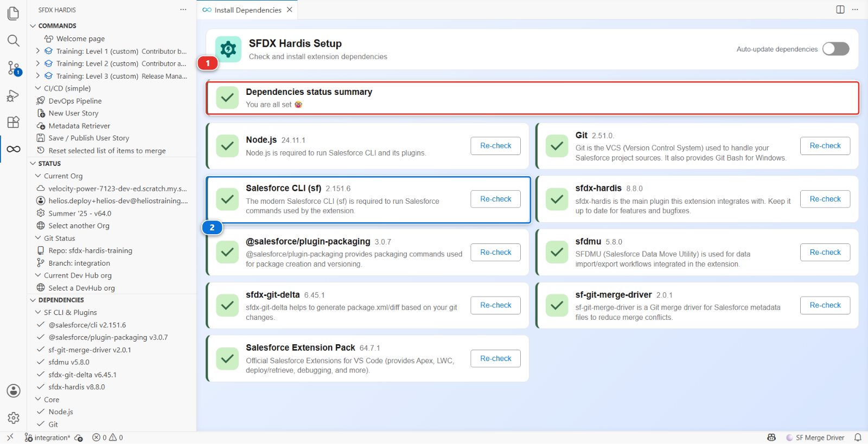Select the SFDX Hardis infinity icon in the activity bar
The width and height of the screenshot is (868, 444).
(x=14, y=149)
